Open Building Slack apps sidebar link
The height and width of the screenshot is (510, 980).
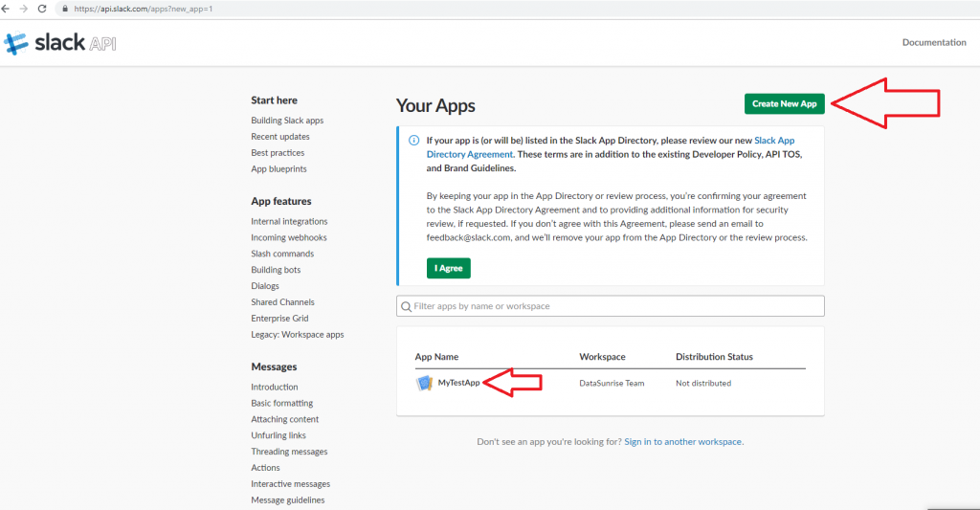click(287, 120)
